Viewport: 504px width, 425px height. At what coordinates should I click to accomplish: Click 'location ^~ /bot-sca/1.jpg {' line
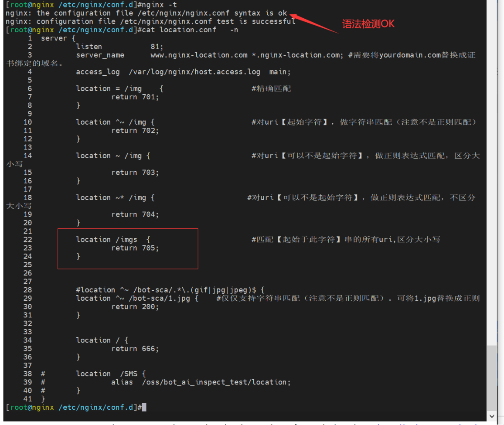tap(137, 298)
